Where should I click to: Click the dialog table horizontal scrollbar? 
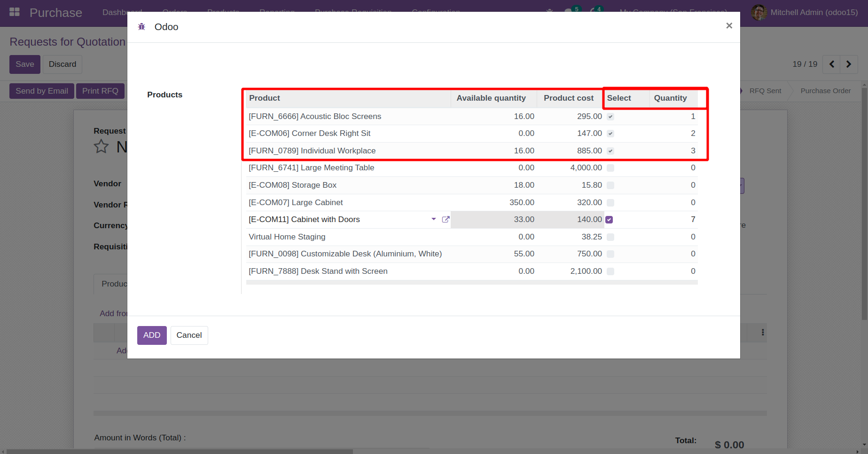[x=472, y=282]
